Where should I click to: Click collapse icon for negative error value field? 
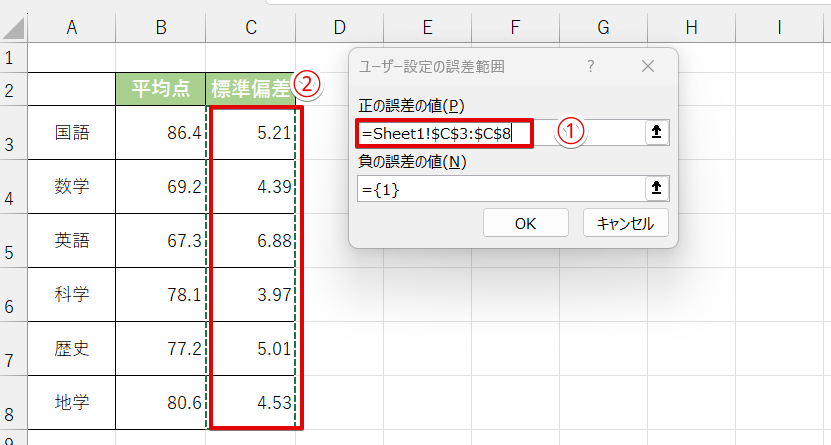(656, 188)
